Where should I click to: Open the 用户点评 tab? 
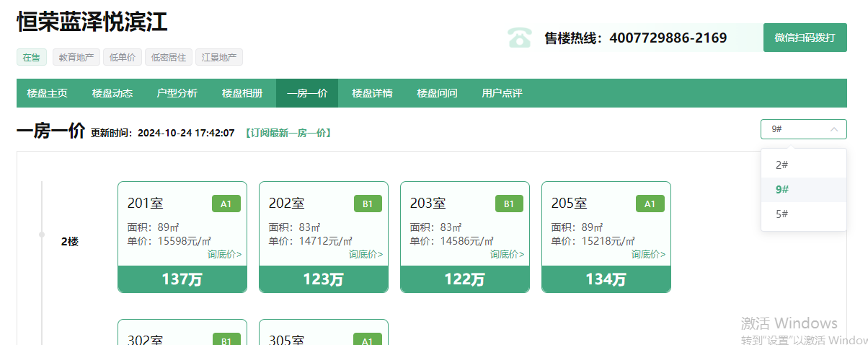coord(502,93)
